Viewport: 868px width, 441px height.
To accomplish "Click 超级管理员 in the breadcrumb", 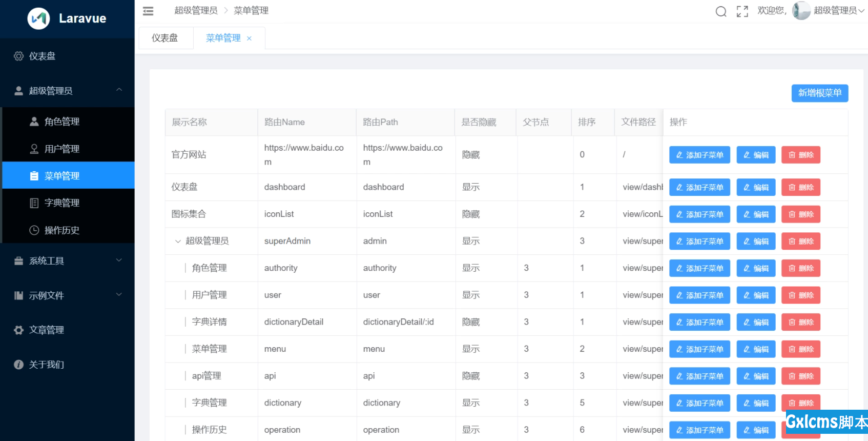I will (196, 11).
